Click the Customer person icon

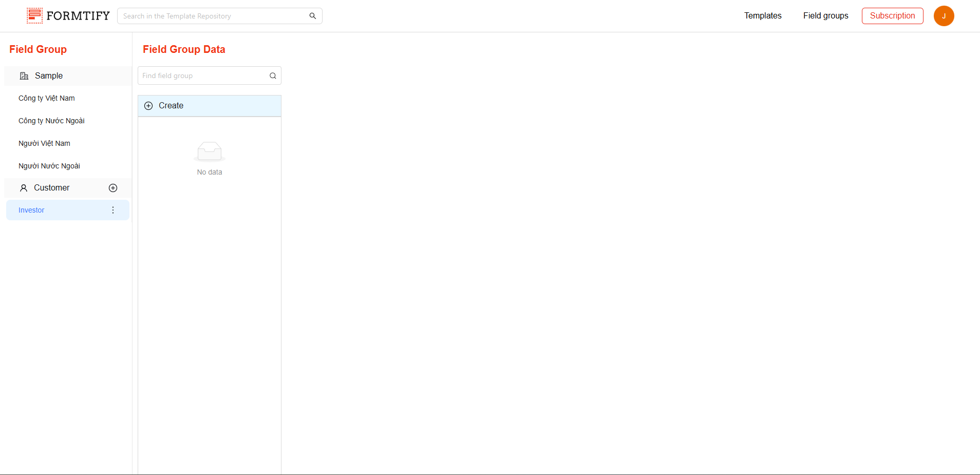pyautogui.click(x=24, y=188)
